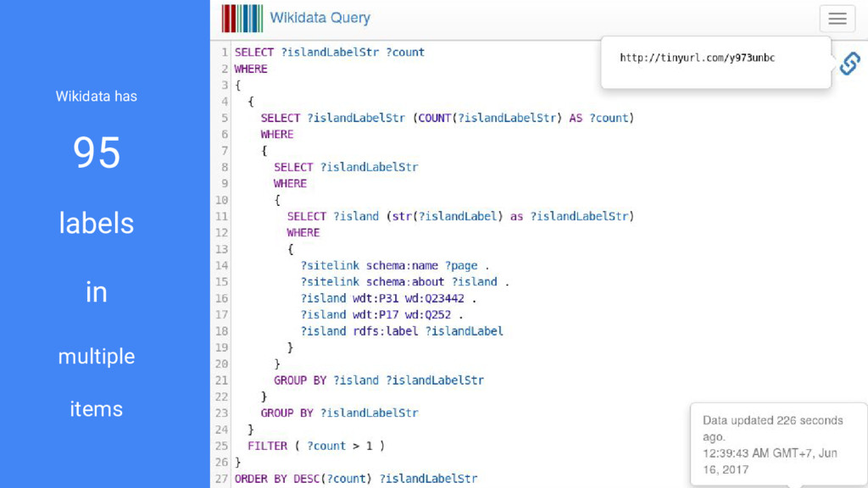Click 'GROUP BY ?island ?islandLabelStr' line 21
Viewport: 868px width, 488px height.
pos(379,380)
